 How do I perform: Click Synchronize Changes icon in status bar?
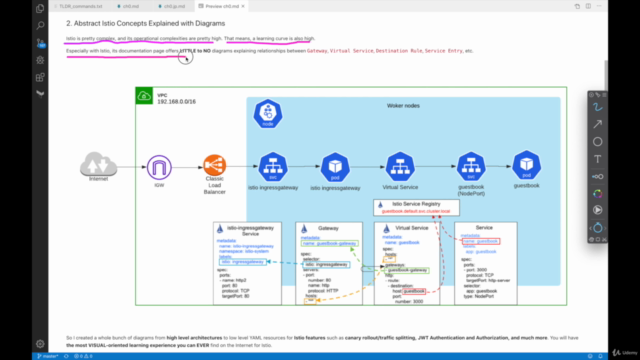coord(66,356)
